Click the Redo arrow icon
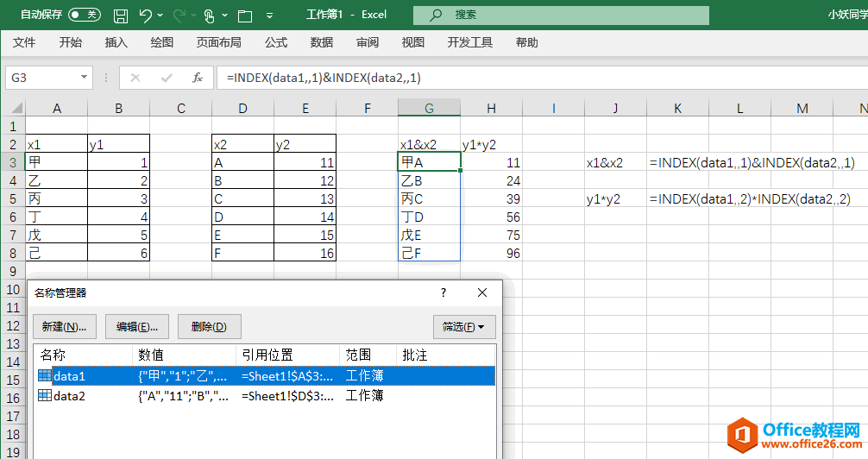The height and width of the screenshot is (459, 868). click(x=179, y=15)
